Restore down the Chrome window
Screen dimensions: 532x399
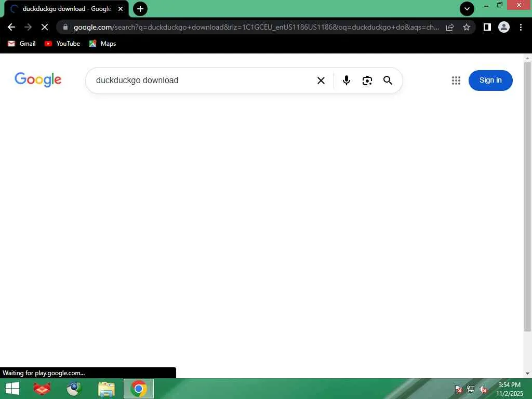pos(499,5)
